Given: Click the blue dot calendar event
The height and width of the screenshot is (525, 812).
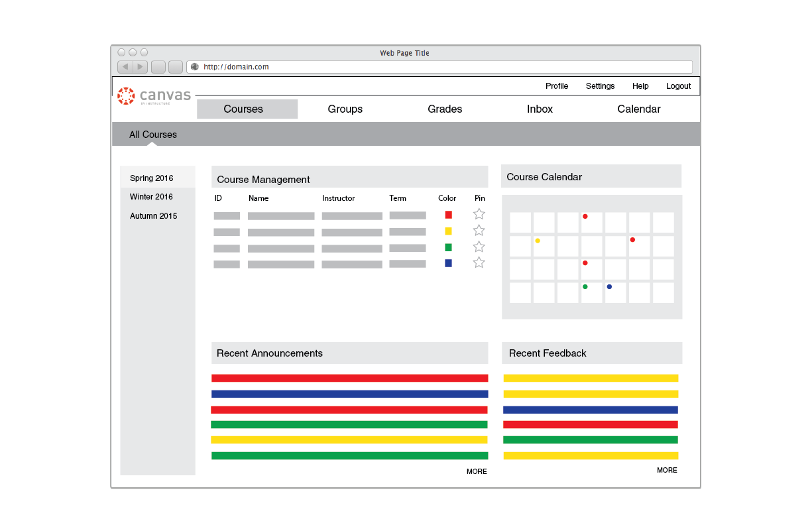Looking at the screenshot, I should (x=609, y=286).
